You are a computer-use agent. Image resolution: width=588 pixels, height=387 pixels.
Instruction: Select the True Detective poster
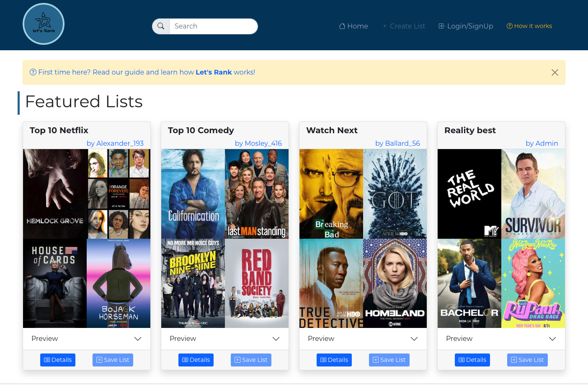[331, 283]
